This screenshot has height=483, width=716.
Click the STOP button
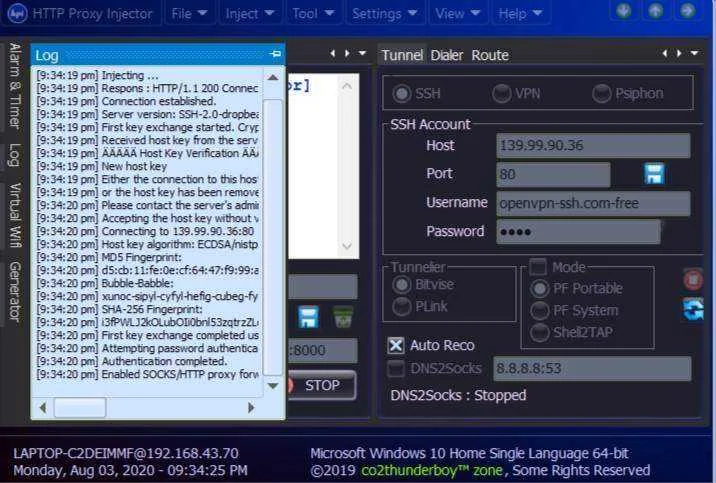click(x=322, y=385)
